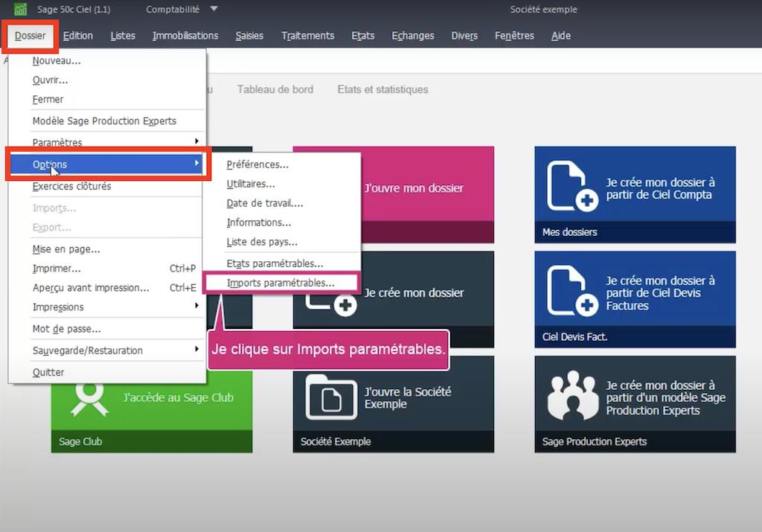Click Imports paramétrables... entry
Viewport: 762px width, 532px height.
point(282,283)
